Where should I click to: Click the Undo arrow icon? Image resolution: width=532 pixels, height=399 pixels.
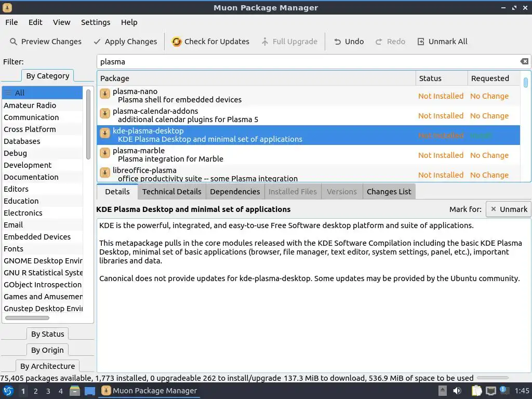tap(337, 42)
